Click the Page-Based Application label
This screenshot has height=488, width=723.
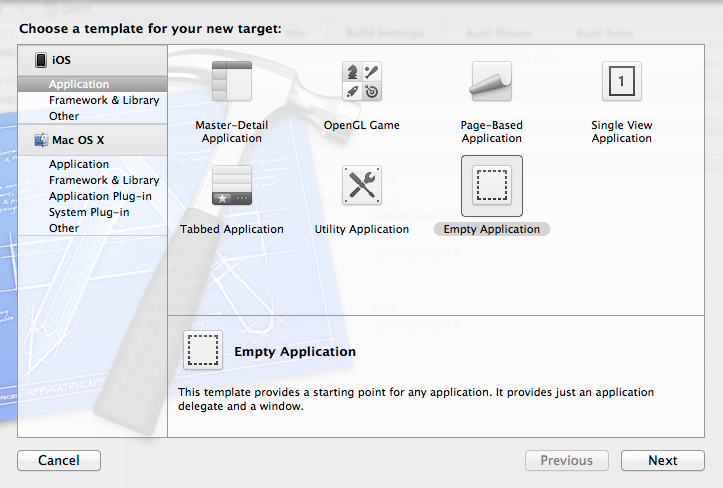[492, 131]
